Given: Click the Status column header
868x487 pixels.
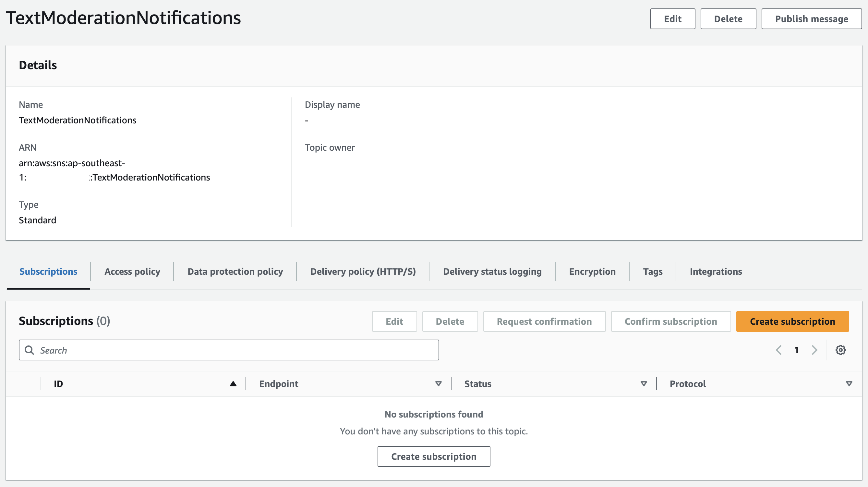Looking at the screenshot, I should click(x=478, y=384).
